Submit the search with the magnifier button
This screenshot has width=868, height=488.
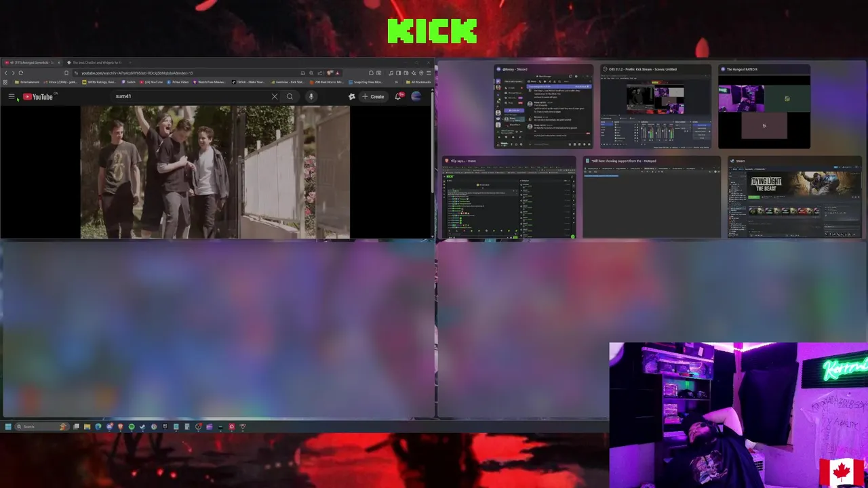(290, 96)
